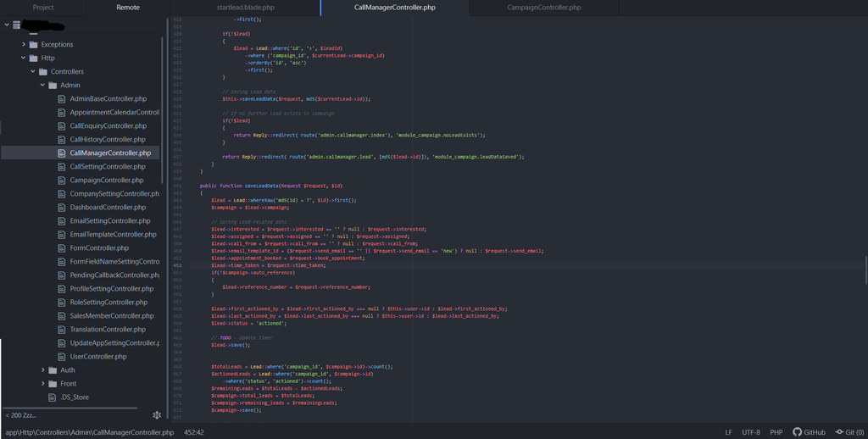This screenshot has width=868, height=439.
Task: Collapse the Http folder
Action: pos(23,58)
